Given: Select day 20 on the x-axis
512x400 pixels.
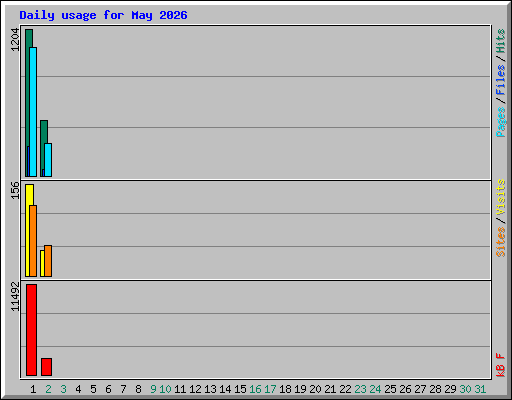Looking at the screenshot, I should (x=315, y=389).
